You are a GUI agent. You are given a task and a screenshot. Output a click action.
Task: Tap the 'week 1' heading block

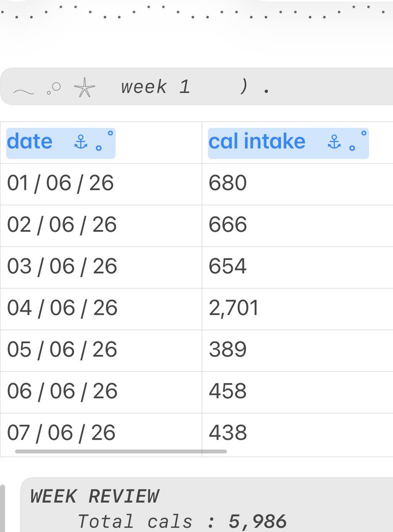[x=196, y=87]
